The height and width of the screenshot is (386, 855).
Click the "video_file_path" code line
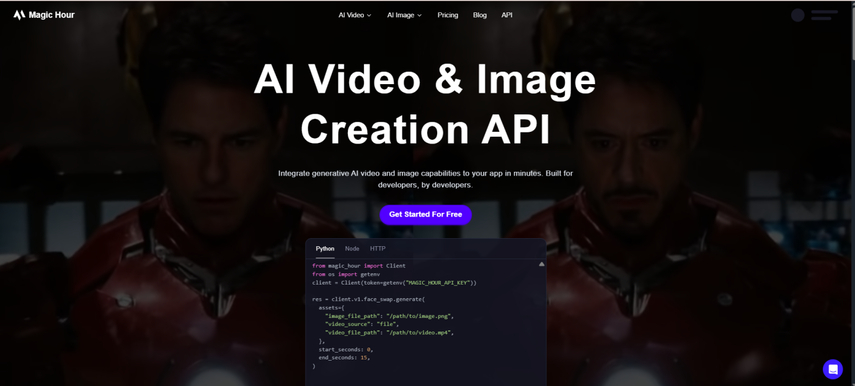point(389,332)
